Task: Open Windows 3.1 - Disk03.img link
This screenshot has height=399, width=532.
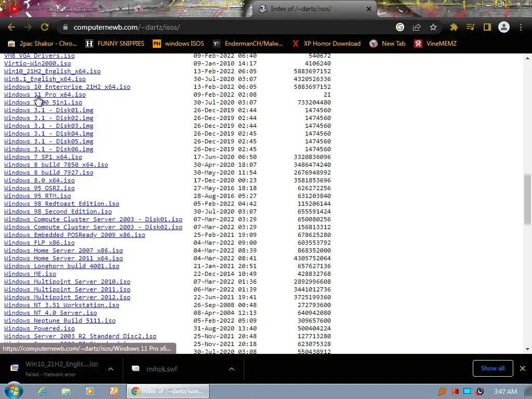Action: point(48,126)
